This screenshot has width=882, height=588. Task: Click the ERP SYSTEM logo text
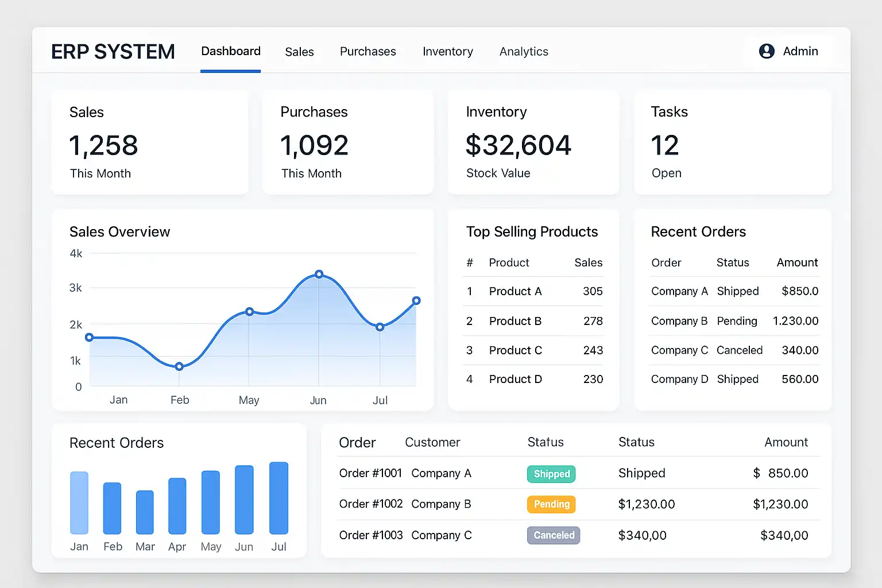113,52
